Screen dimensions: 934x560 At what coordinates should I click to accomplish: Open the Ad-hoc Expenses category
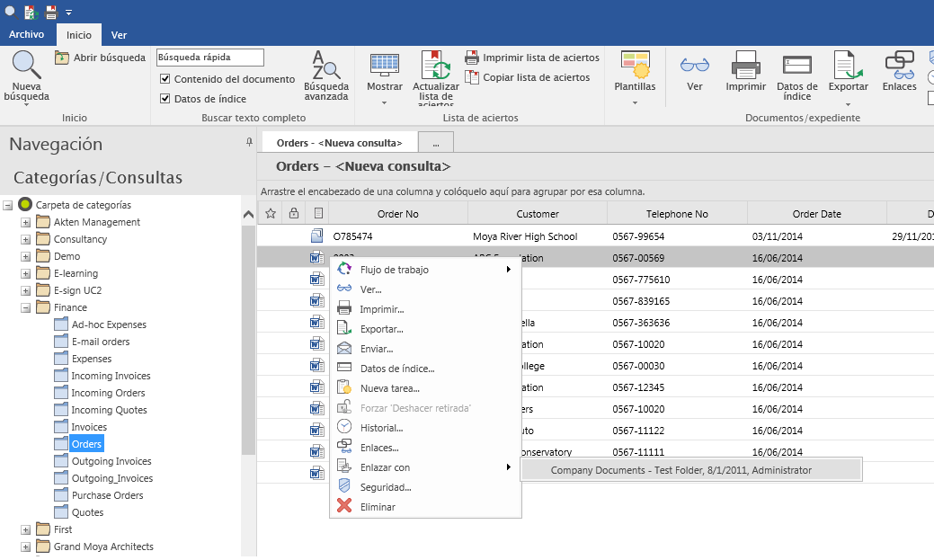click(109, 324)
